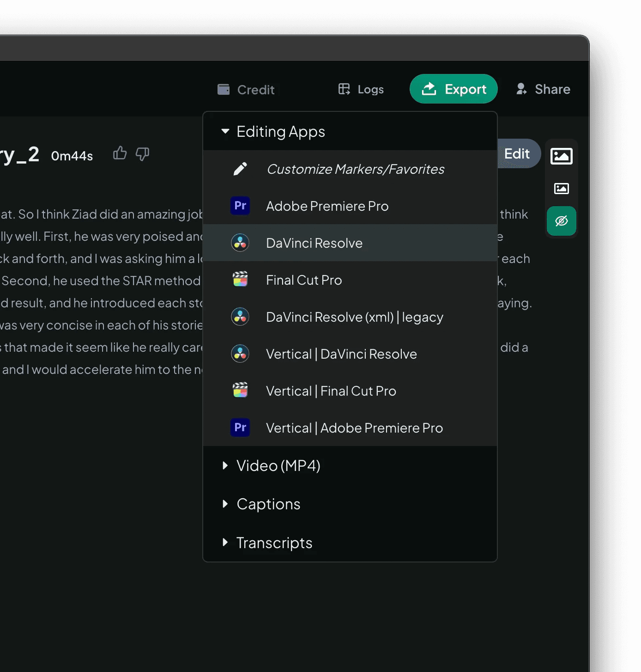Viewport: 641px width, 672px height.
Task: Click the thumbs up icon
Action: [x=120, y=153]
